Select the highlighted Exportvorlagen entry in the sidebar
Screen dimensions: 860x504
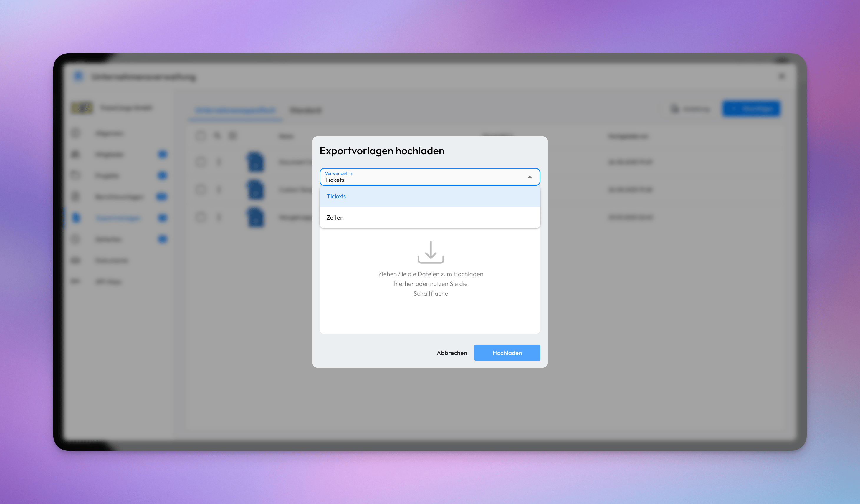(118, 218)
